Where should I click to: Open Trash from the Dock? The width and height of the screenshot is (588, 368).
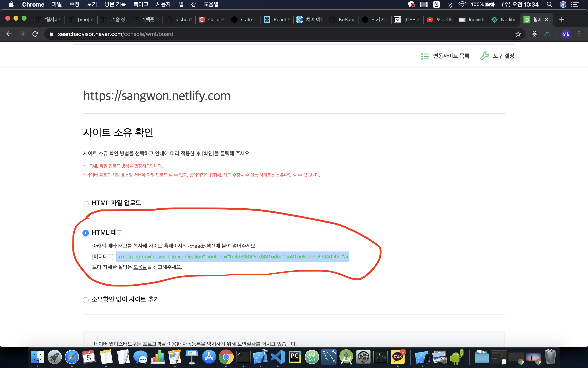click(551, 357)
